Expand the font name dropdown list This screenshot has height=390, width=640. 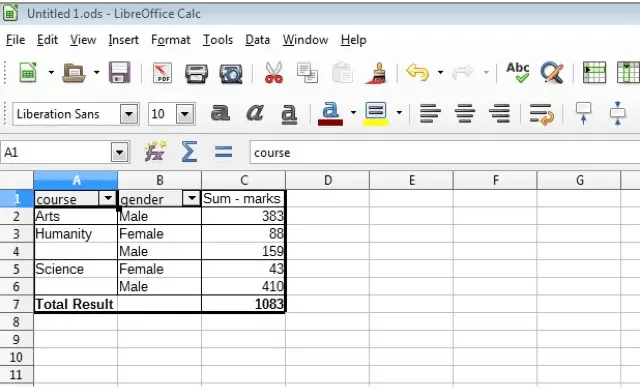[x=129, y=114]
